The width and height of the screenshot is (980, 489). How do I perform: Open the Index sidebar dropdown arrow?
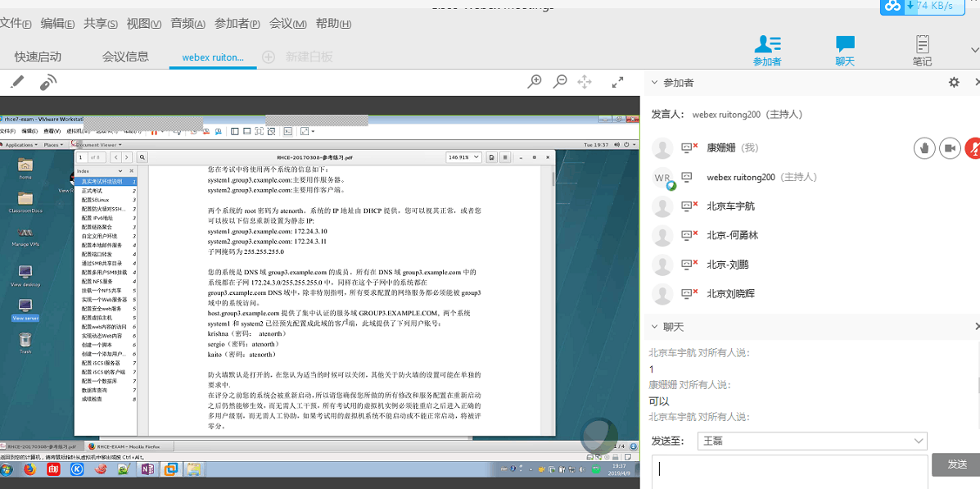pyautogui.click(x=120, y=170)
